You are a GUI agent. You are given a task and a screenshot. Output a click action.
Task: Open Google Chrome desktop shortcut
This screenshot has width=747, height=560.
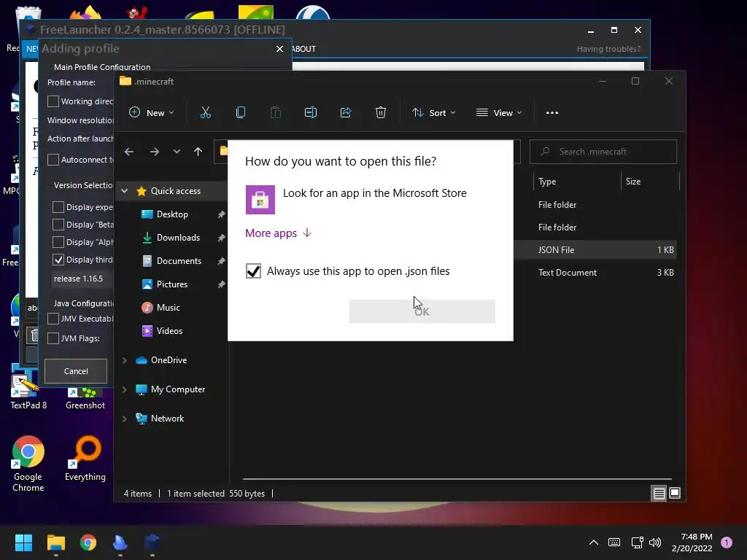(x=28, y=464)
